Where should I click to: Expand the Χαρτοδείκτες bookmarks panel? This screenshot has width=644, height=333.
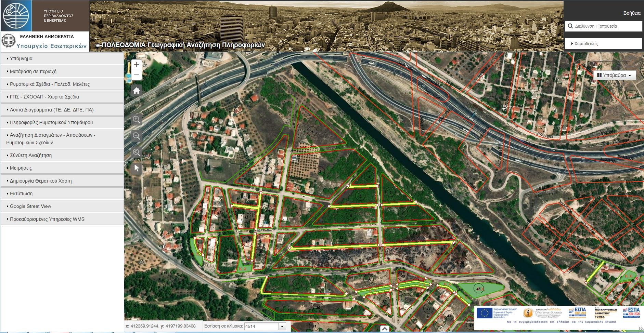point(603,44)
